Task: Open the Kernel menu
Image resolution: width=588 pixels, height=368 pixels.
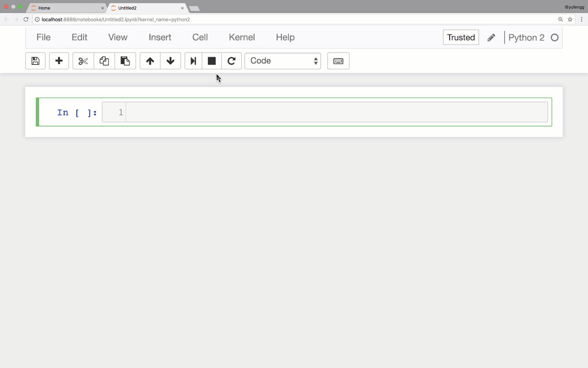Action: pos(241,37)
